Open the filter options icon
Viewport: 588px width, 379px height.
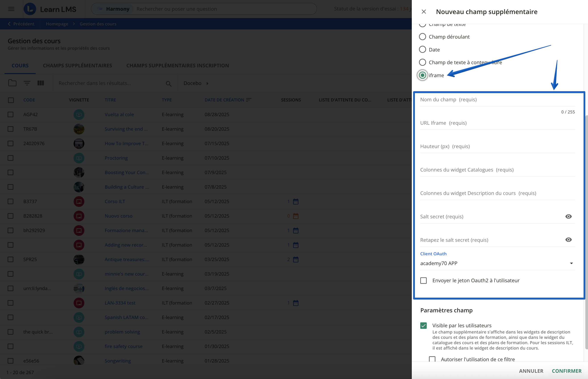[x=27, y=83]
